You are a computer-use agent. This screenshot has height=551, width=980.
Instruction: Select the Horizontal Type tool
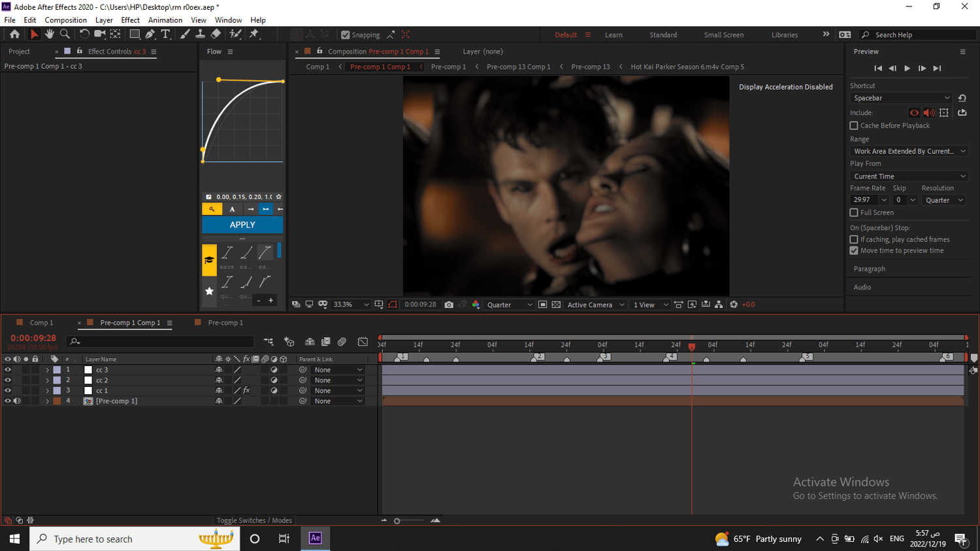[x=166, y=35]
